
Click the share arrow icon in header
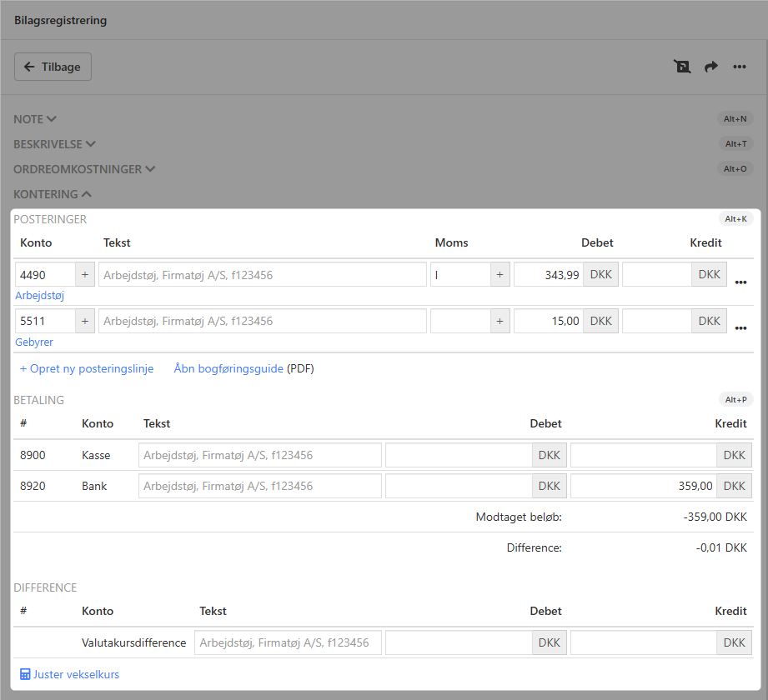pyautogui.click(x=710, y=67)
